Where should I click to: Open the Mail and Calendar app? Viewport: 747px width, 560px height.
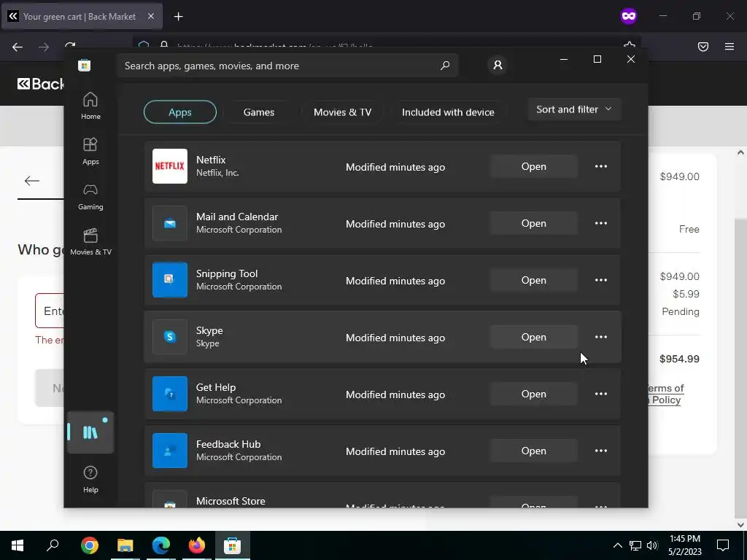(x=533, y=223)
